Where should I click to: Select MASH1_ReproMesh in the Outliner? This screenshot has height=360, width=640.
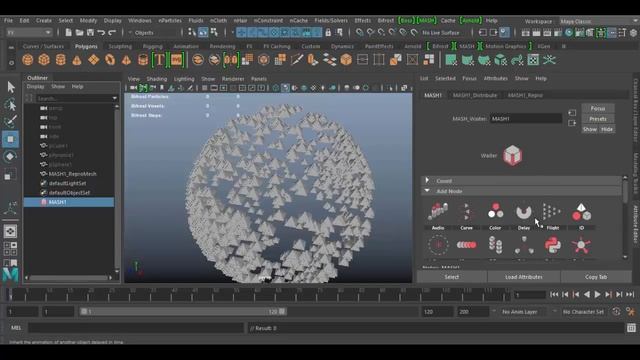[x=72, y=174]
